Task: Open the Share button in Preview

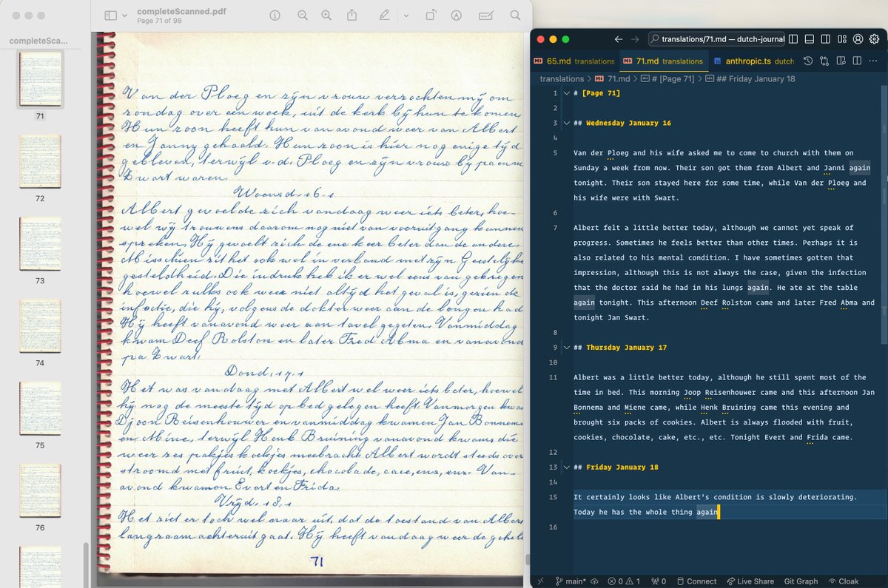Action: [352, 16]
